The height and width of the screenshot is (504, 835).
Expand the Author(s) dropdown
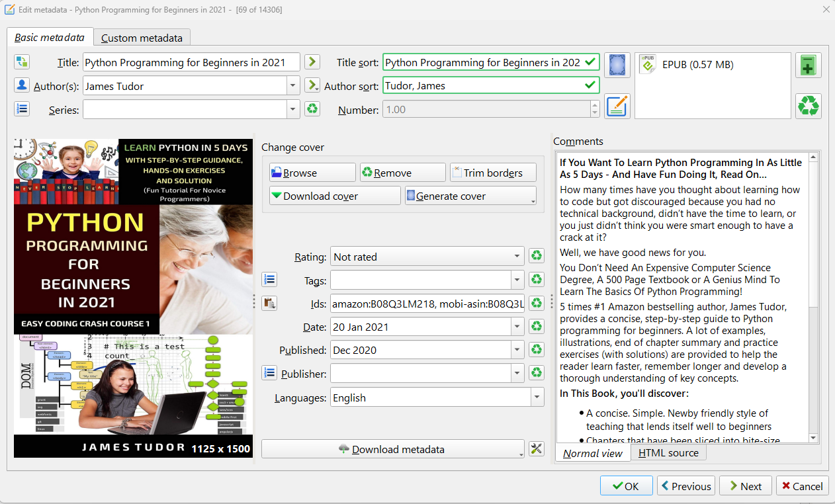[x=293, y=85]
